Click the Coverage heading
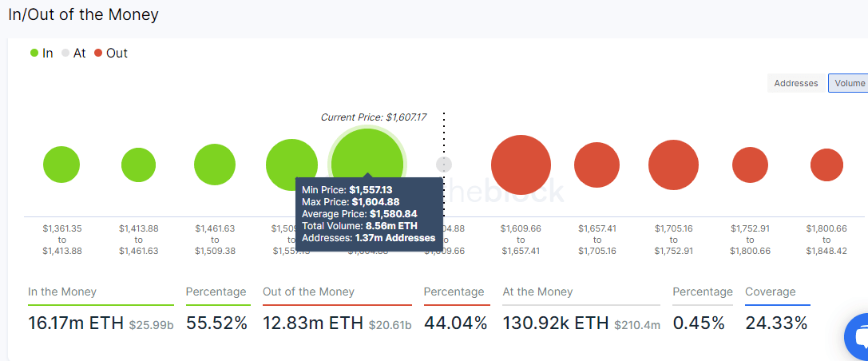Viewport: 868px width, 361px height. [x=770, y=292]
